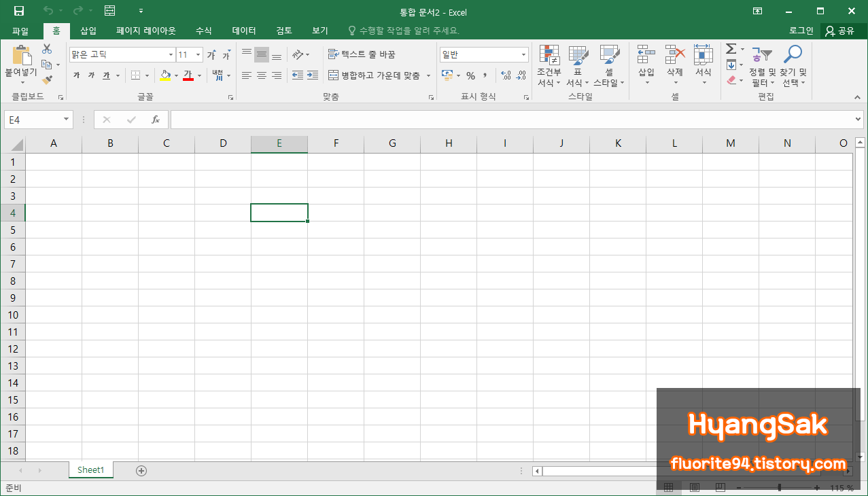The height and width of the screenshot is (496, 868).
Task: Open the 파일 menu
Action: pos(20,31)
